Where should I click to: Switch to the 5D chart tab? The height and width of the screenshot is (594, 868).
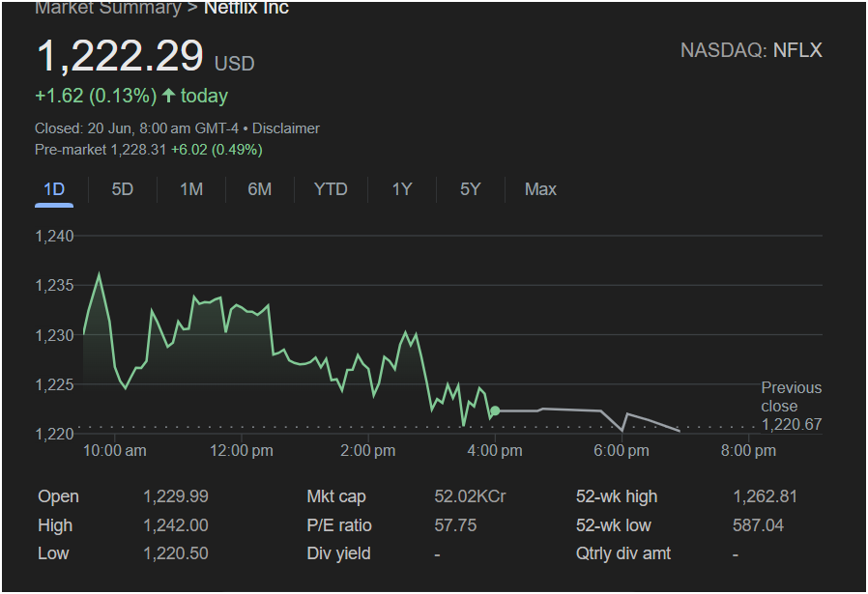[x=122, y=189]
